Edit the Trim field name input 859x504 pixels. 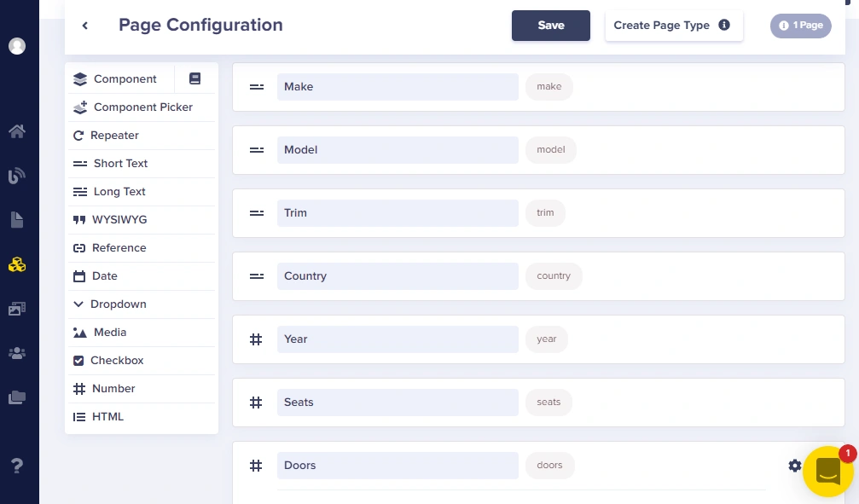pyautogui.click(x=398, y=213)
